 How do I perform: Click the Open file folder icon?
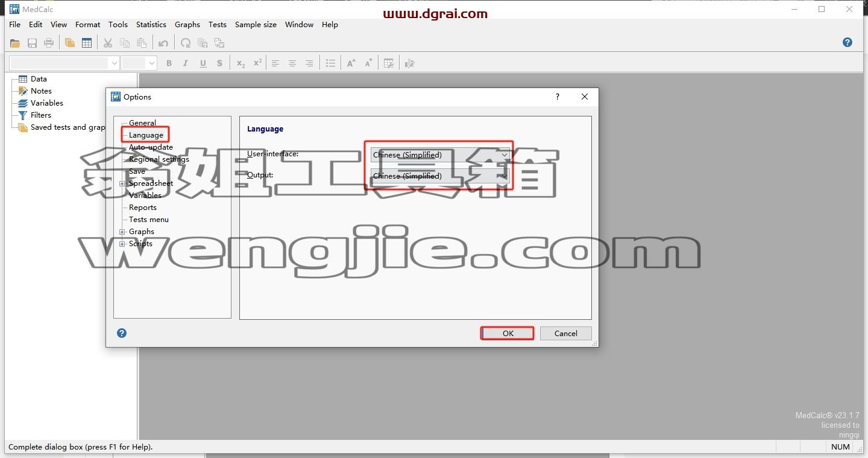coord(15,43)
